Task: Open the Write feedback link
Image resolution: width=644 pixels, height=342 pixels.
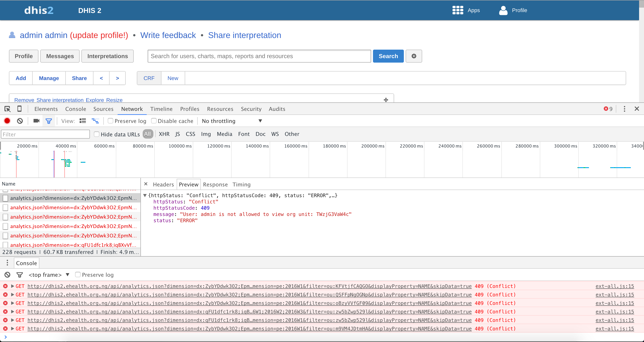Action: (168, 35)
